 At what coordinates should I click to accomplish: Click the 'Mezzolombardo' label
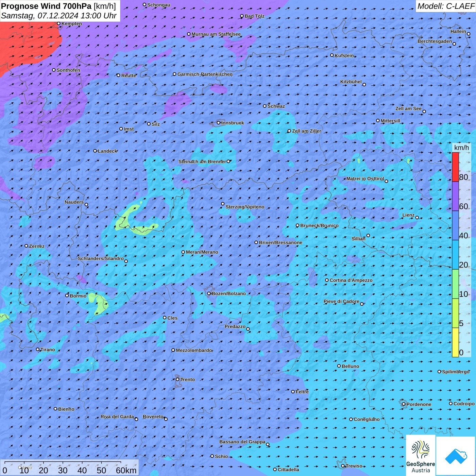(194, 350)
